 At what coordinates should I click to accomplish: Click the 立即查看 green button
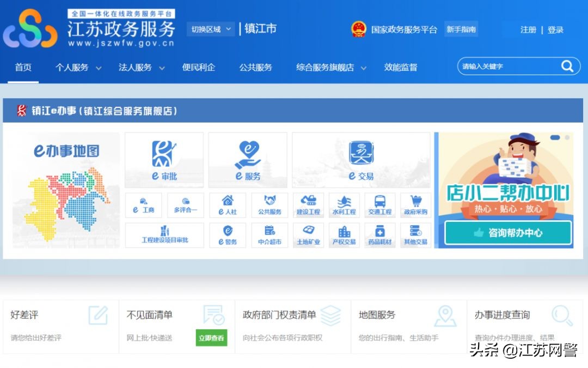(211, 337)
